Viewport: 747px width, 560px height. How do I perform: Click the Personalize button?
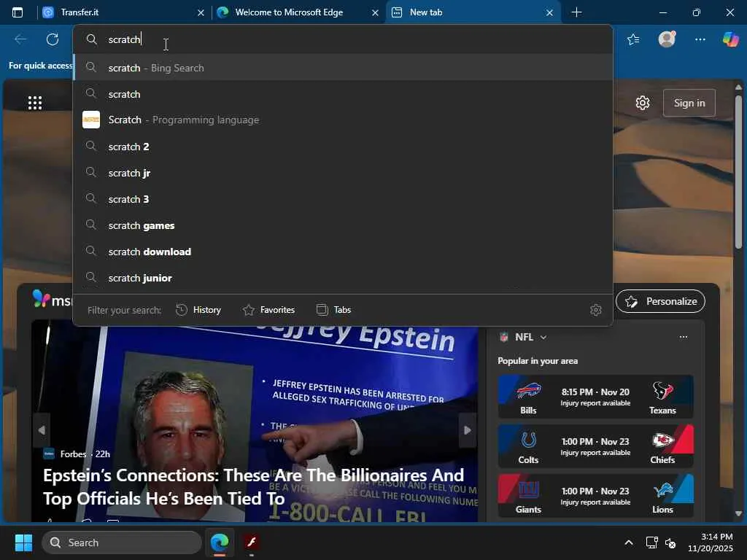(660, 301)
